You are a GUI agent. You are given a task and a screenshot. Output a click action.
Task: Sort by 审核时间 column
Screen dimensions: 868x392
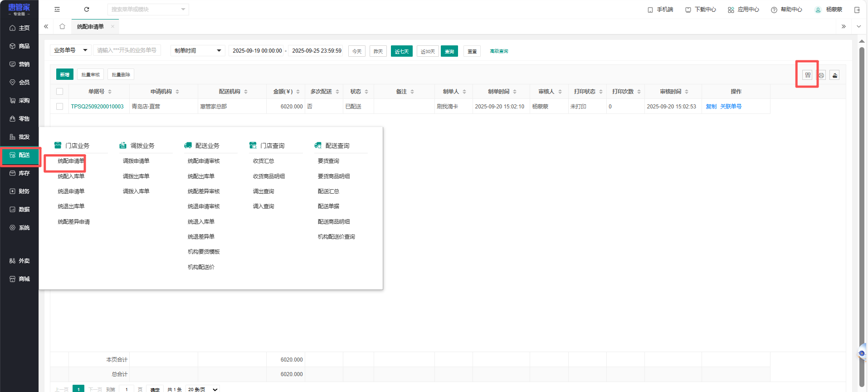coord(687,92)
